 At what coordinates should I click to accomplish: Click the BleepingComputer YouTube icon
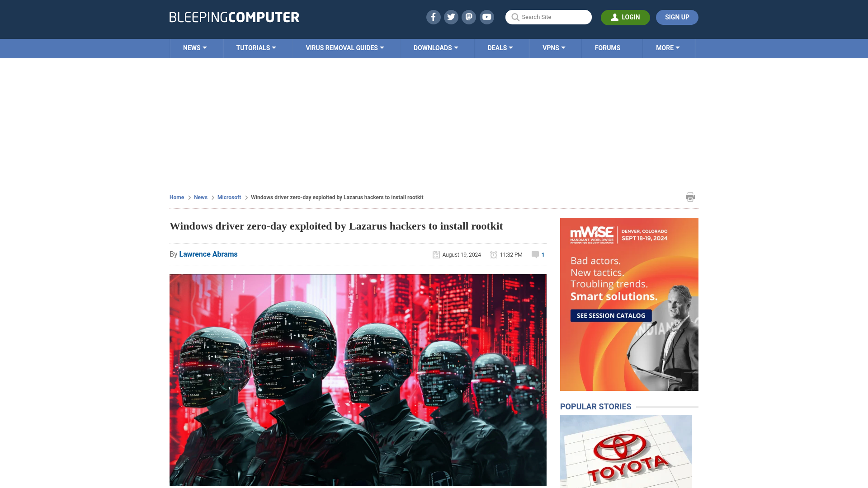point(486,17)
